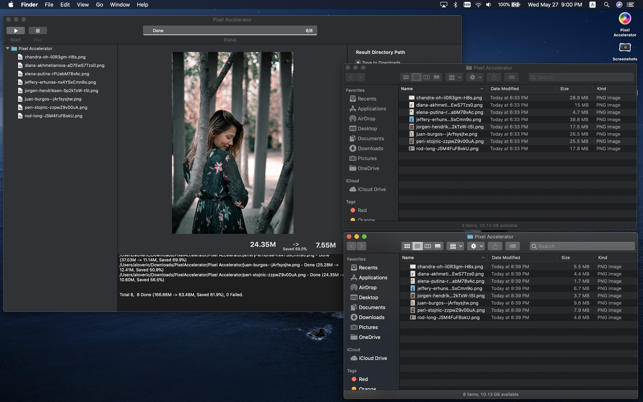Open action gear menu in front Finder window
The height and width of the screenshot is (402, 643).
click(476, 246)
